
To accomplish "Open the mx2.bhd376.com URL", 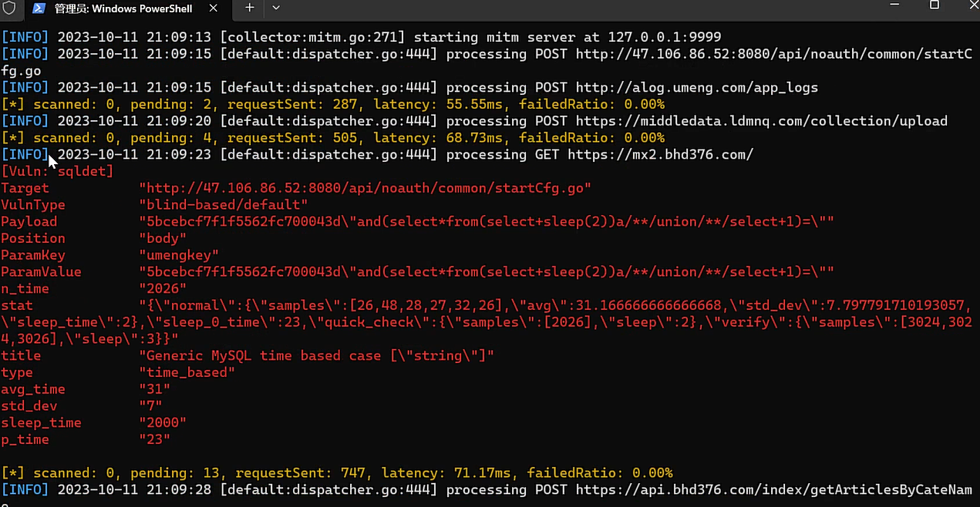I will 660,155.
